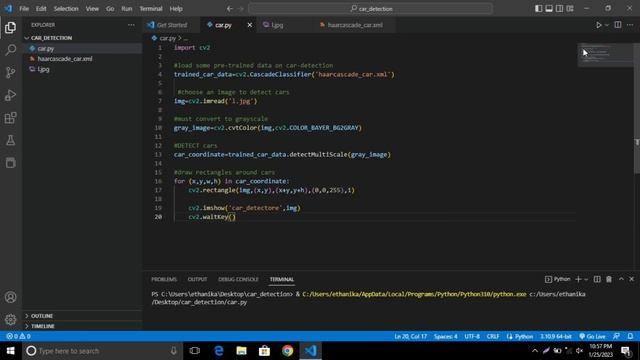
Task: Open the Edit menu
Action: 41,9
